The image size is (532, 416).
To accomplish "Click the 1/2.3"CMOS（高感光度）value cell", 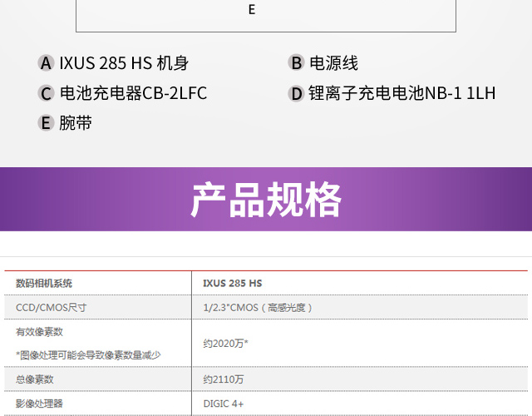I will click(x=258, y=307).
